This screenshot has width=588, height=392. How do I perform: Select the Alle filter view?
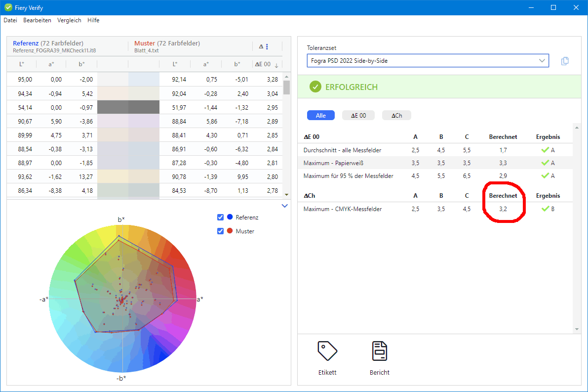[320, 115]
